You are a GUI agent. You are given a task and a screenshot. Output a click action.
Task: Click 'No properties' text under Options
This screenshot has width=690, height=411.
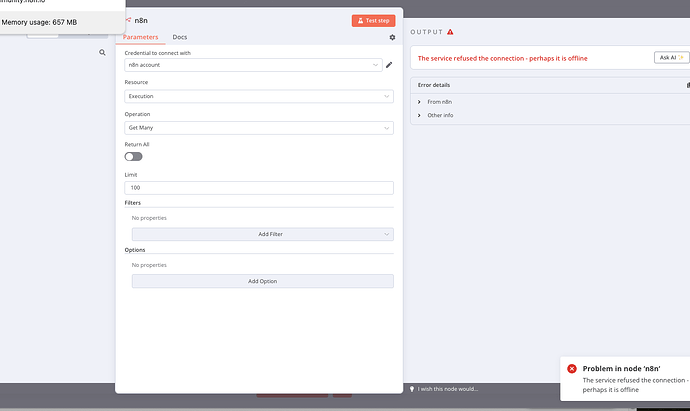pos(149,265)
